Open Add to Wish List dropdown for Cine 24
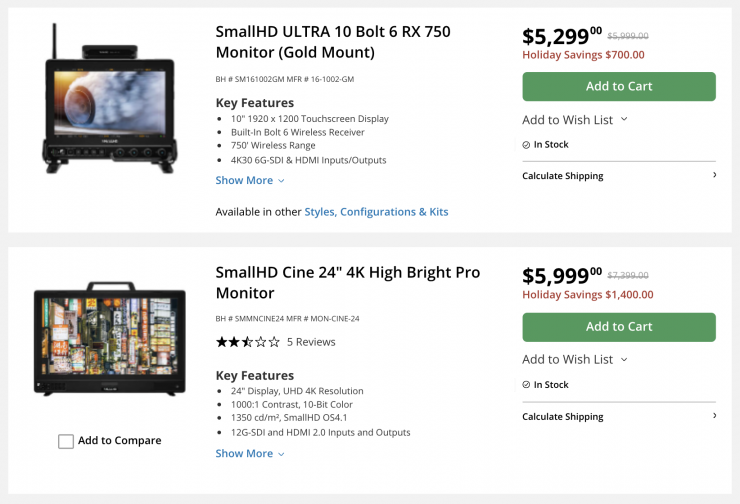 click(575, 360)
